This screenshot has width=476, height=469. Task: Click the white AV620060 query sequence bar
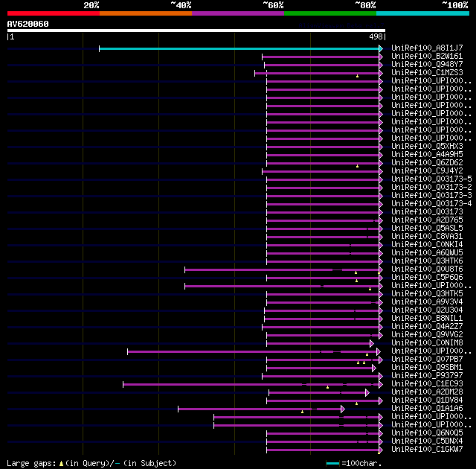(196, 31)
